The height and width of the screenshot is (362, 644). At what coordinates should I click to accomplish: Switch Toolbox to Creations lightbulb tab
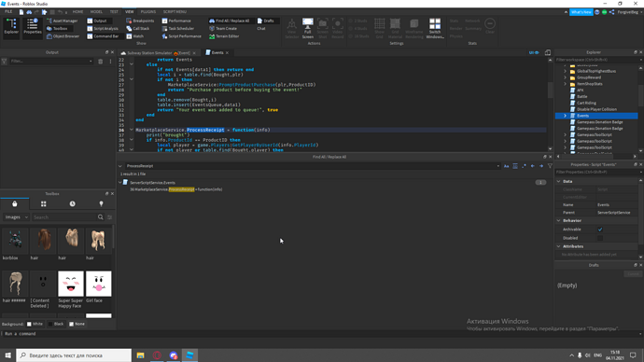101,203
